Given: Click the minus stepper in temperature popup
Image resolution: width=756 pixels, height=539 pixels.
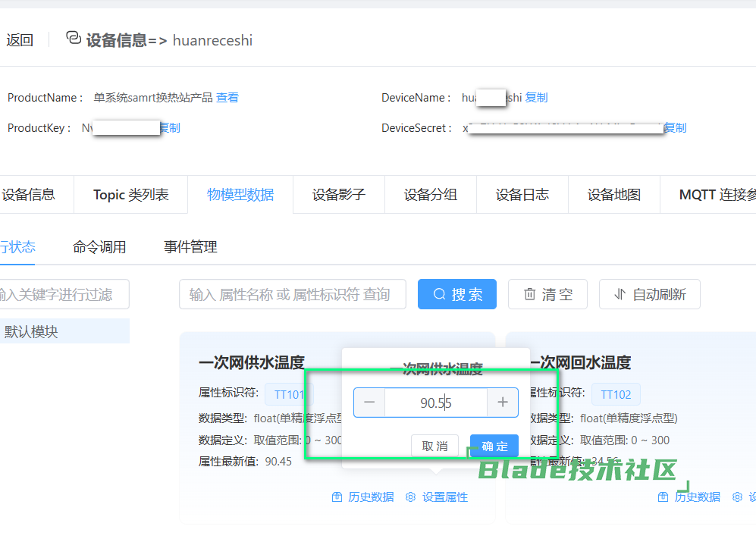Looking at the screenshot, I should pos(369,403).
